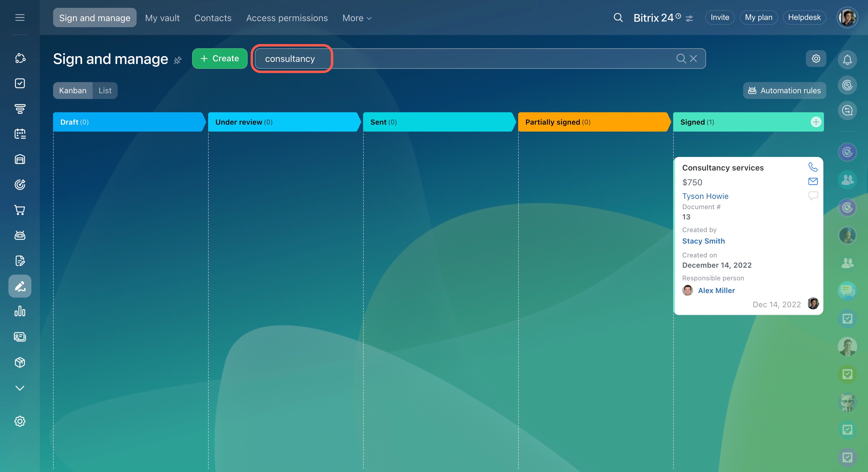Select the Partially signed stage header
This screenshot has height=472, width=868.
point(594,122)
